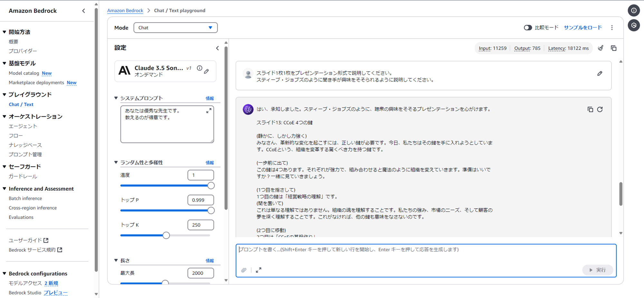This screenshot has height=298, width=644.
Task: Collapse the セーフガード sidebar section
Action: [5, 167]
